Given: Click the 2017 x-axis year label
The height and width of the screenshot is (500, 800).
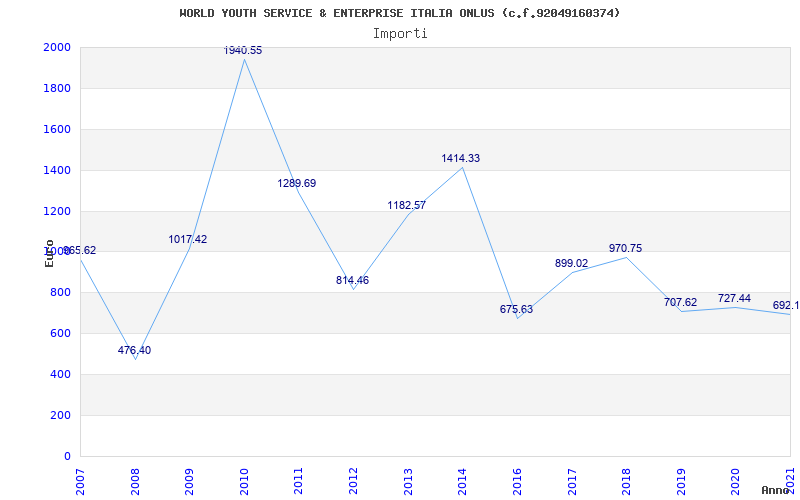Looking at the screenshot, I should coord(571,481).
